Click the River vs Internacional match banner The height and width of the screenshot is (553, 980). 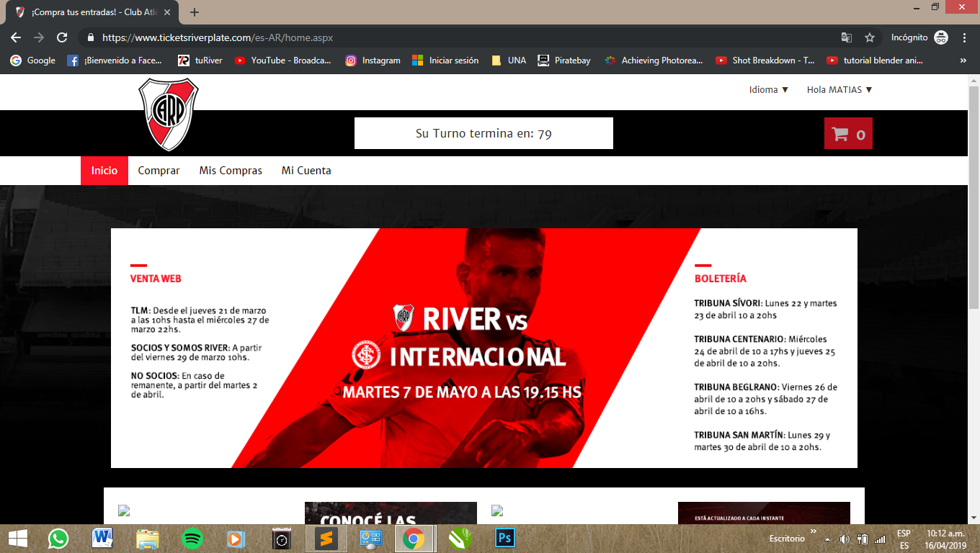click(484, 348)
